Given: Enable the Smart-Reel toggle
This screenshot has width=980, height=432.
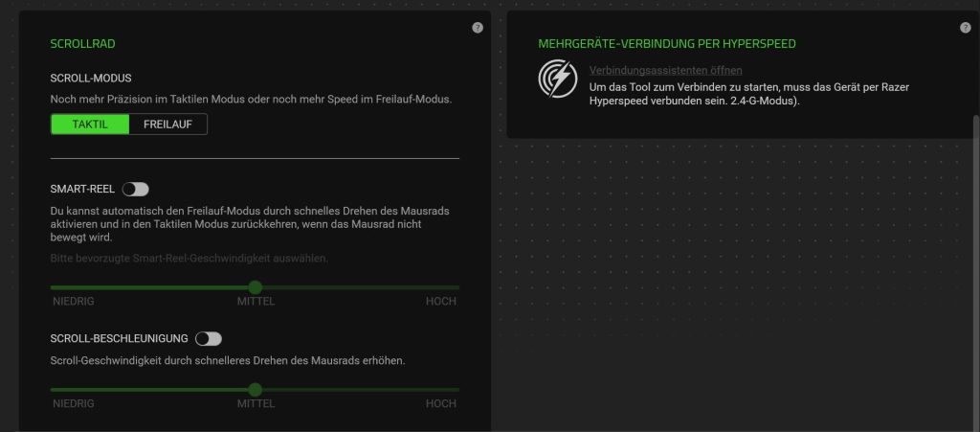Looking at the screenshot, I should (136, 190).
